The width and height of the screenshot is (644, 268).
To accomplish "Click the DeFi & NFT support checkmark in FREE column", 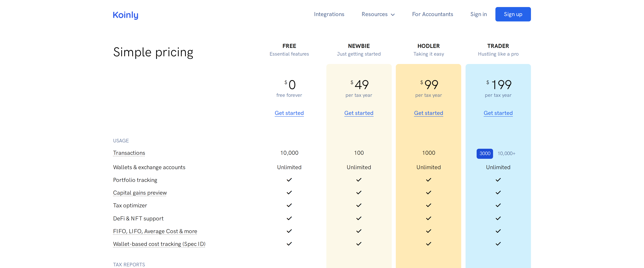I will coord(289,218).
